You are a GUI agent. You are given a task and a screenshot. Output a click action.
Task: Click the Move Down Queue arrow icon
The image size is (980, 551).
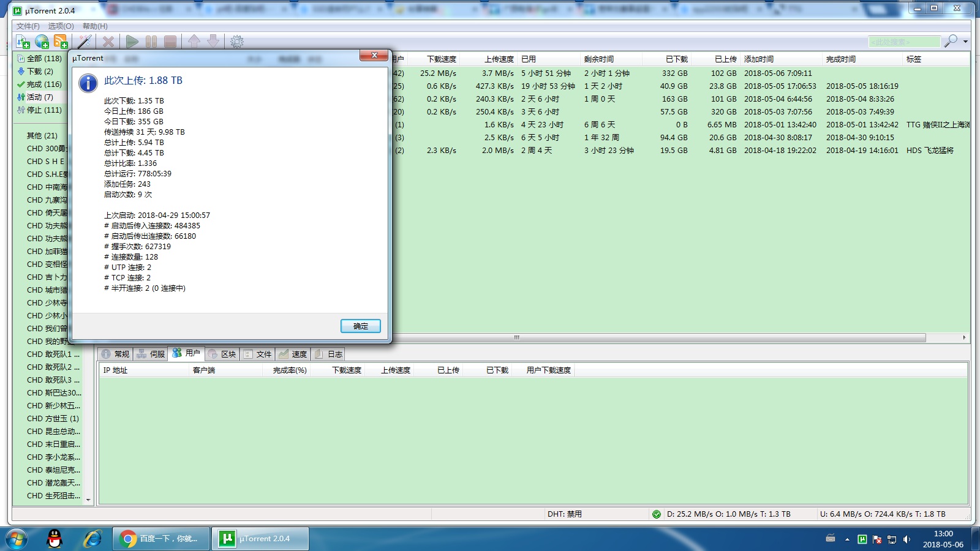213,42
